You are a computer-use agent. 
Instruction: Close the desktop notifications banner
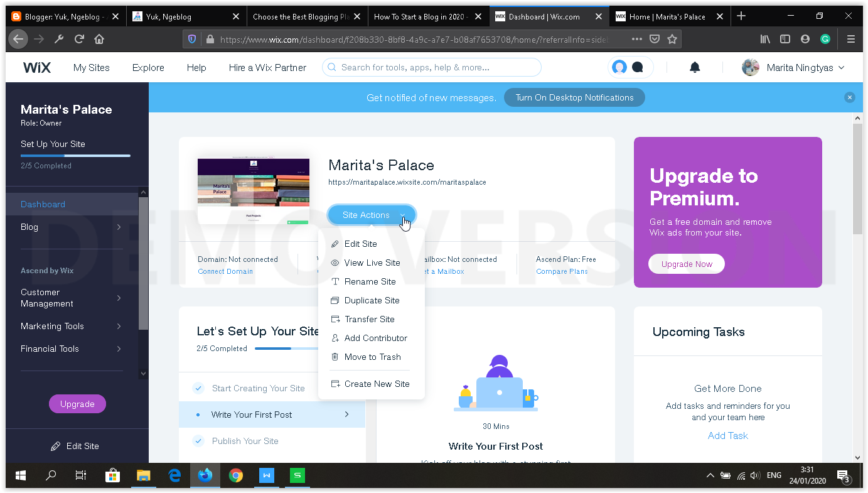(850, 97)
